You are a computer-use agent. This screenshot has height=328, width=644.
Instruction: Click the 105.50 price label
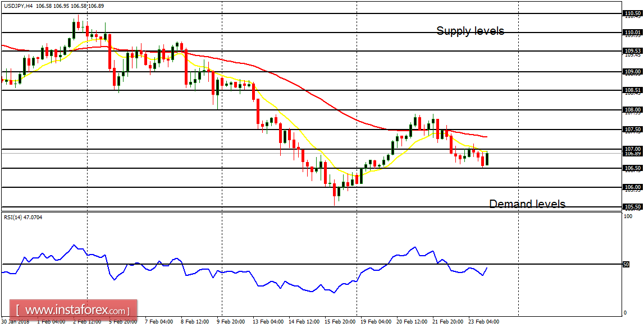pos(633,207)
